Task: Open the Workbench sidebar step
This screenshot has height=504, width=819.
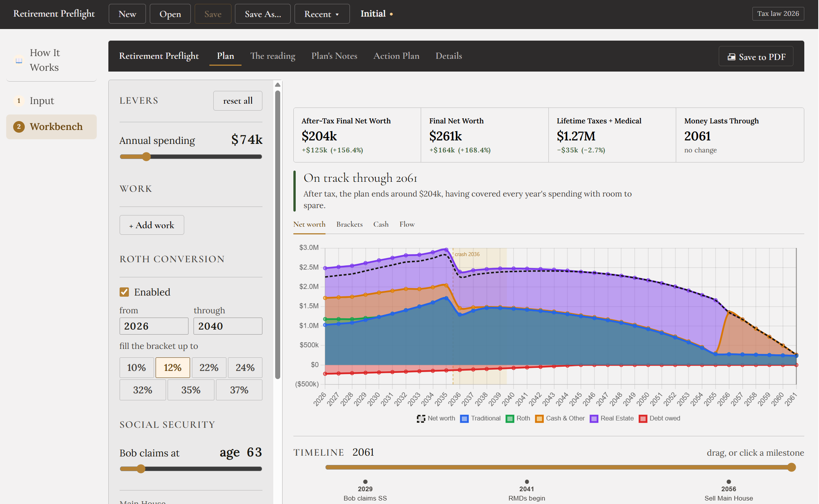Action: coord(51,126)
